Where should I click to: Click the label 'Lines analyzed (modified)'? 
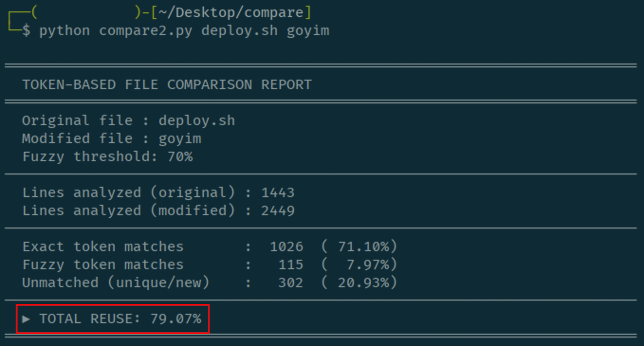point(129,210)
